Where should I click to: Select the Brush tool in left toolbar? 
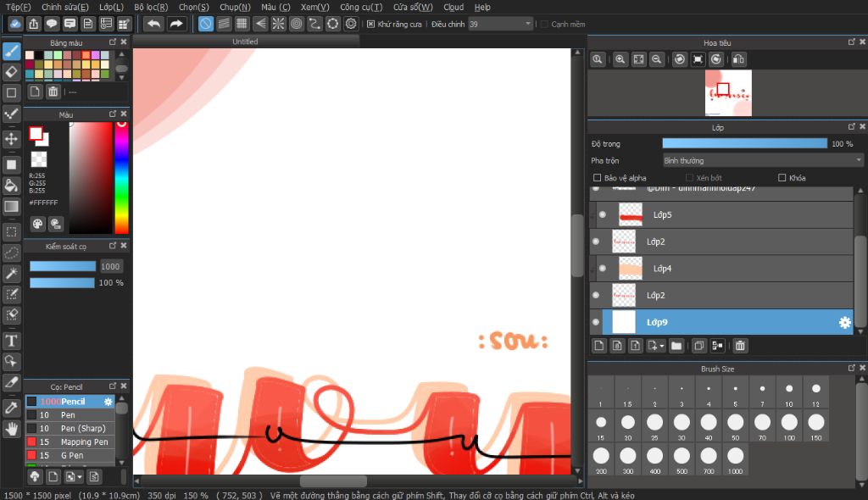pos(12,52)
